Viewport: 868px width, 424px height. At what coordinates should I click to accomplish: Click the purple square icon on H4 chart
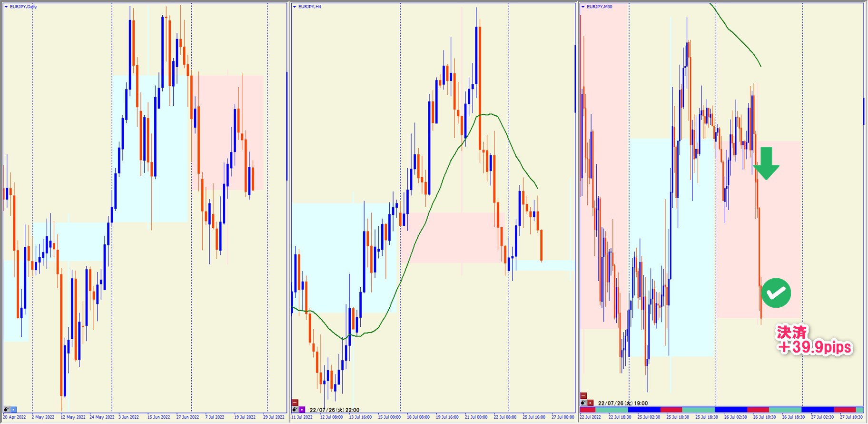point(302,409)
